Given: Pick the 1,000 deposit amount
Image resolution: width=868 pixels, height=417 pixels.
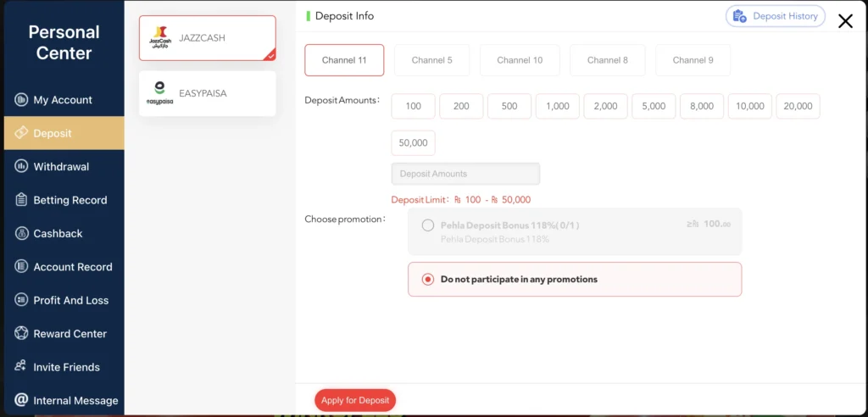Looking at the screenshot, I should [558, 106].
